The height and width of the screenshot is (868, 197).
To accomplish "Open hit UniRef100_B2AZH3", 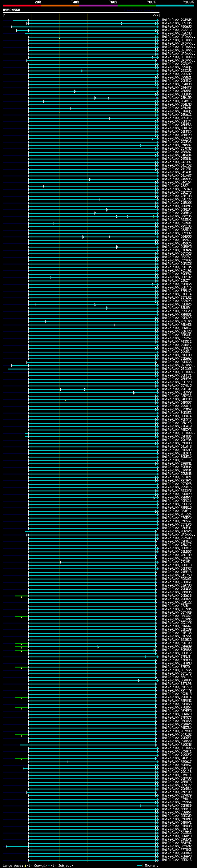I will tap(177, 33).
